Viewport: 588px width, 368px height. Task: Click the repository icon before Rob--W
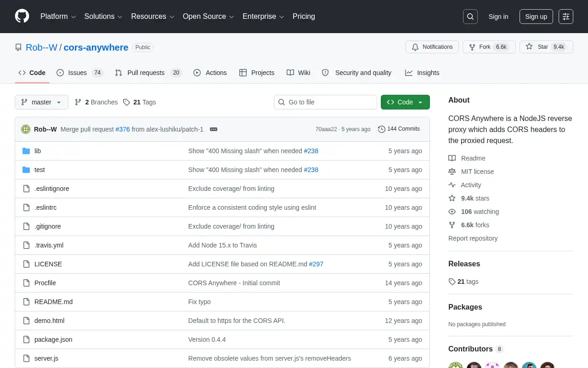pyautogui.click(x=18, y=47)
